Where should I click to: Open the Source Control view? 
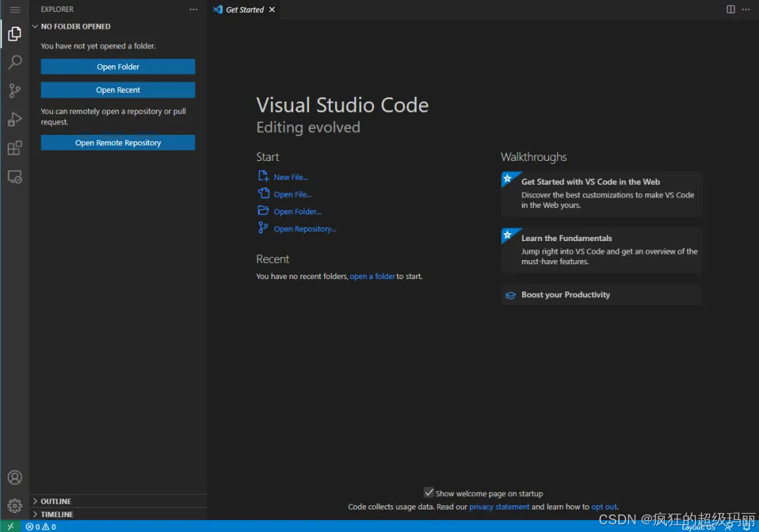(x=15, y=91)
